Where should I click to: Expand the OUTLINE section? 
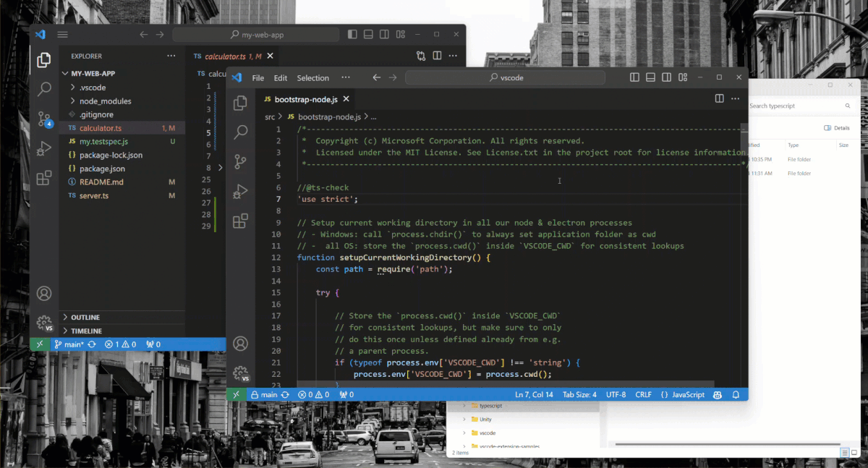click(x=85, y=318)
